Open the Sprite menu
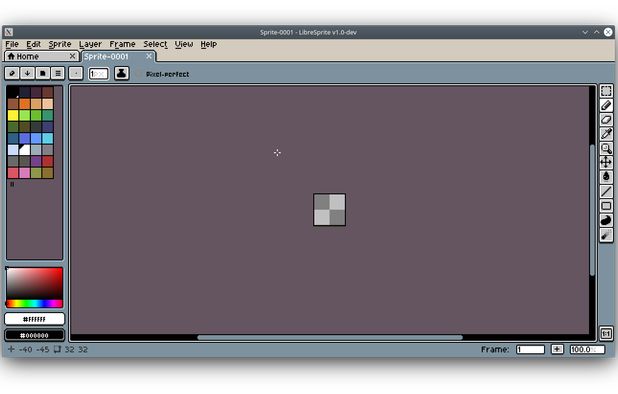 coord(60,44)
